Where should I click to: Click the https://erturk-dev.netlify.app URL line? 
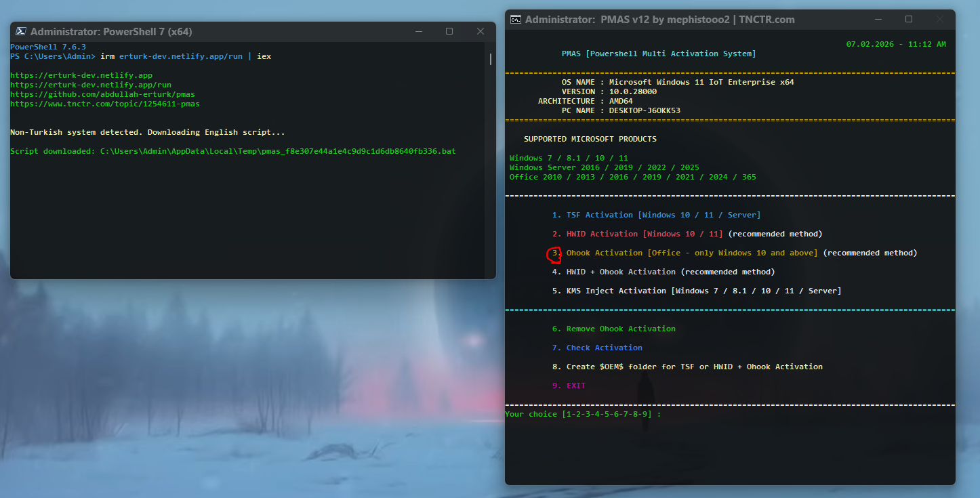pos(81,75)
